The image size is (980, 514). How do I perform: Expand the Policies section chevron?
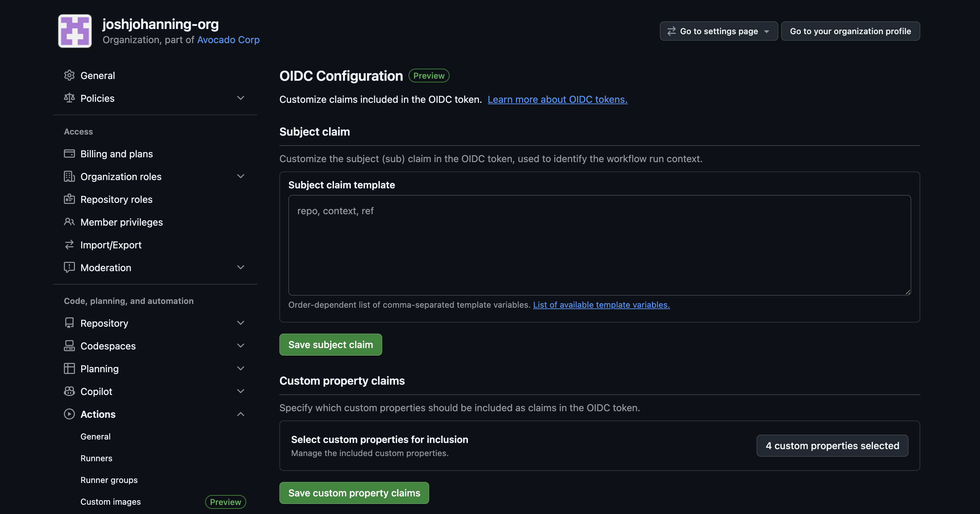[x=240, y=98]
